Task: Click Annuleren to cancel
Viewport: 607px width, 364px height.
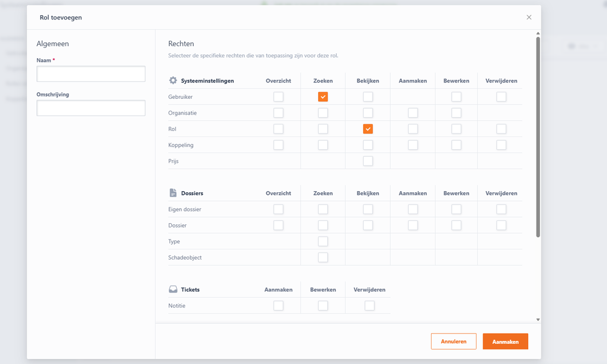Action: point(453,341)
